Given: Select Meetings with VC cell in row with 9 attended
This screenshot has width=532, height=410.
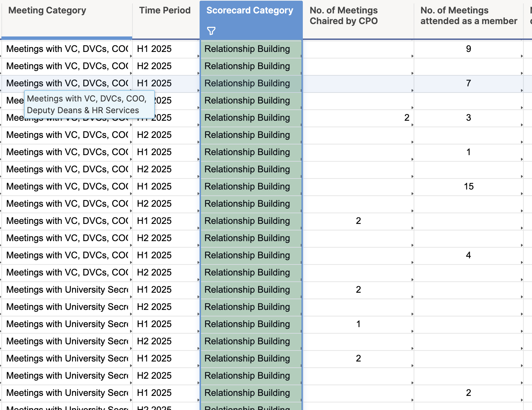Looking at the screenshot, I should [67, 49].
